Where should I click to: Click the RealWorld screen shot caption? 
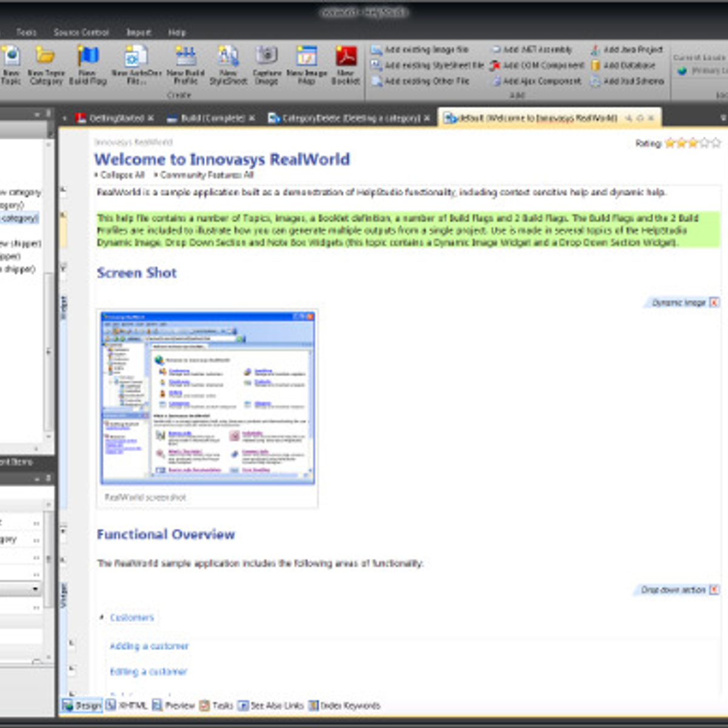146,497
